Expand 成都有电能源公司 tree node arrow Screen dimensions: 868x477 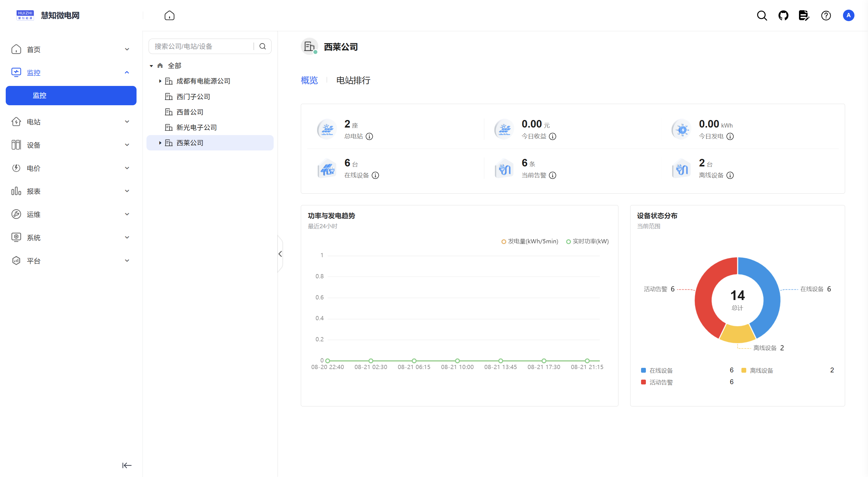[160, 81]
